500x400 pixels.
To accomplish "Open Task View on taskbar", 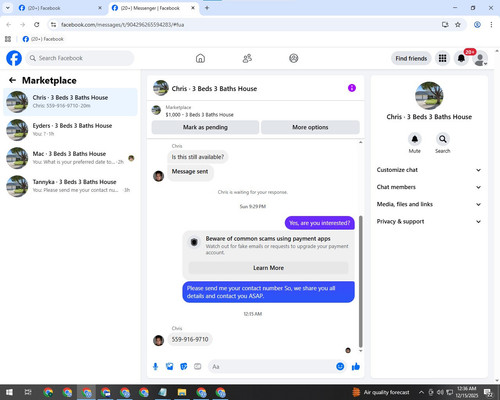I will pos(28,392).
